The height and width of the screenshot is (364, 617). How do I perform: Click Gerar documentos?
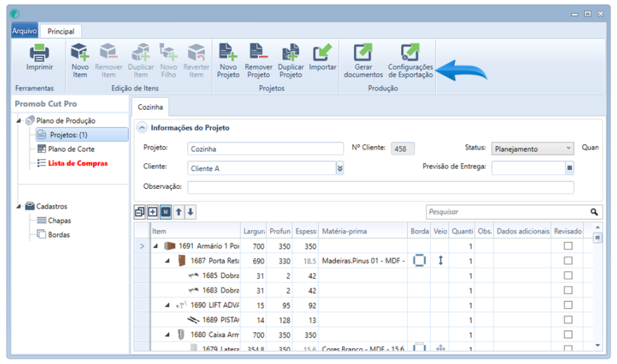(363, 60)
